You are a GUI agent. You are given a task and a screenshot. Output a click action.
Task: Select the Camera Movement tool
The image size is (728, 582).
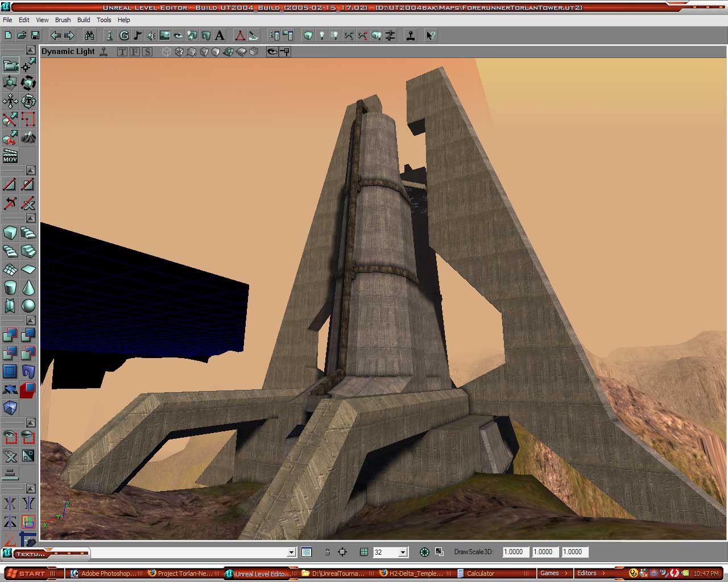10,65
